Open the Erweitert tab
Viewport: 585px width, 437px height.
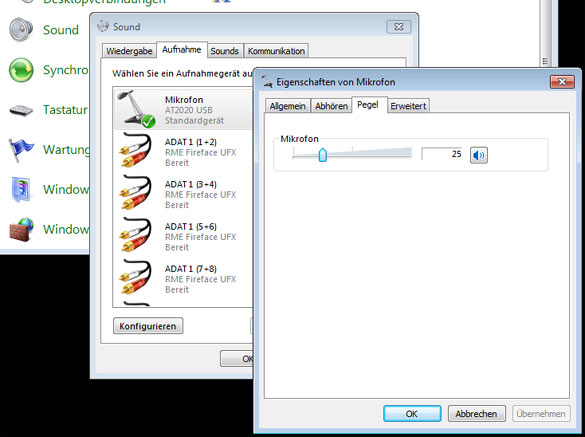(x=408, y=106)
